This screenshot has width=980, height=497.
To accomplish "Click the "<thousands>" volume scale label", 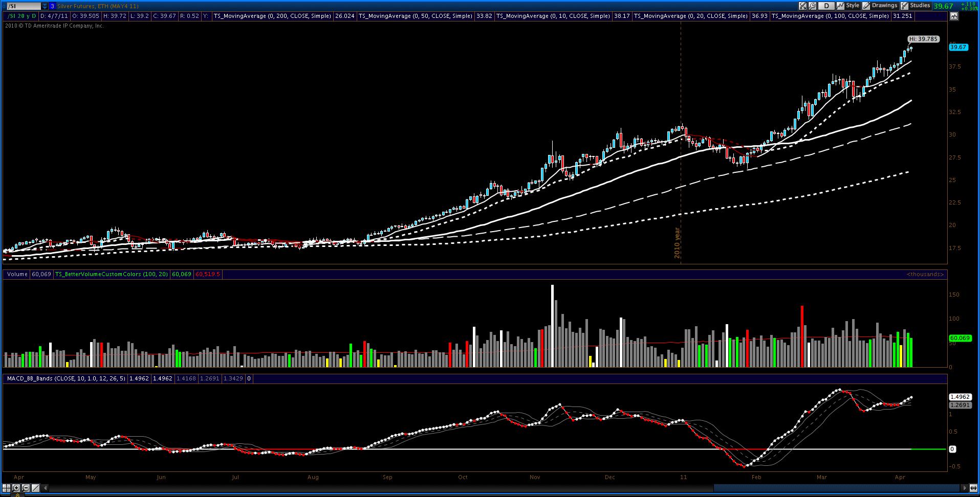I will coord(925,275).
